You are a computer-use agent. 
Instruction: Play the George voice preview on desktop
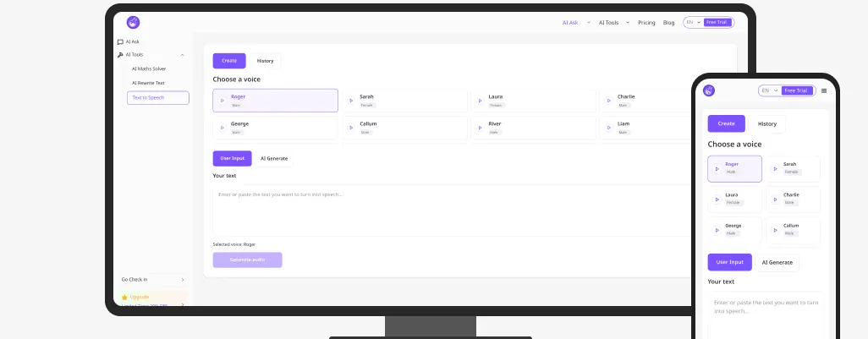coord(222,128)
